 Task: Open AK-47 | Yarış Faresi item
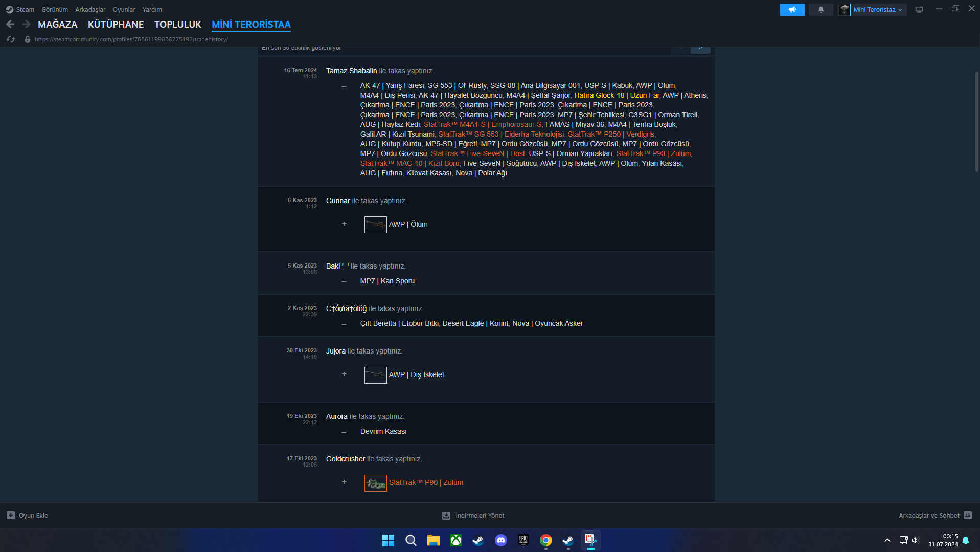point(392,85)
